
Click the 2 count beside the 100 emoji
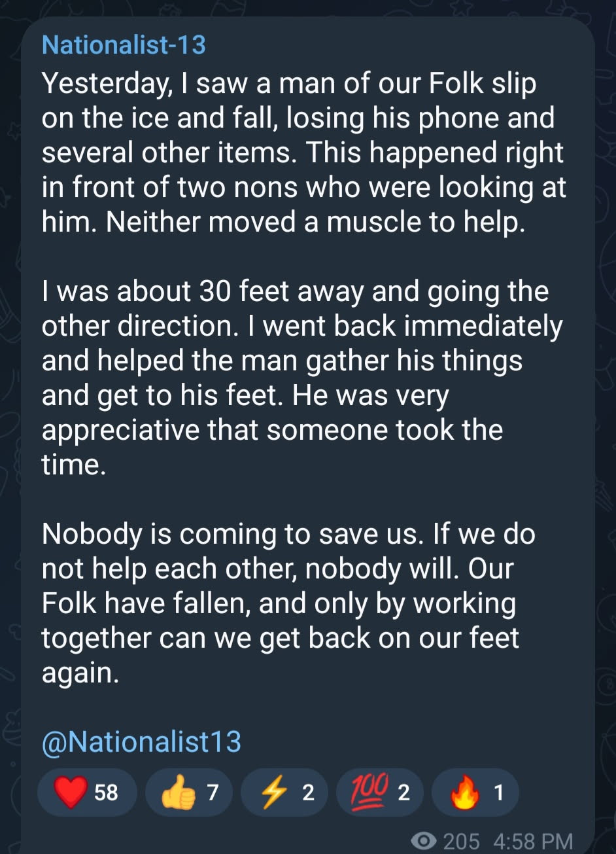[403, 792]
